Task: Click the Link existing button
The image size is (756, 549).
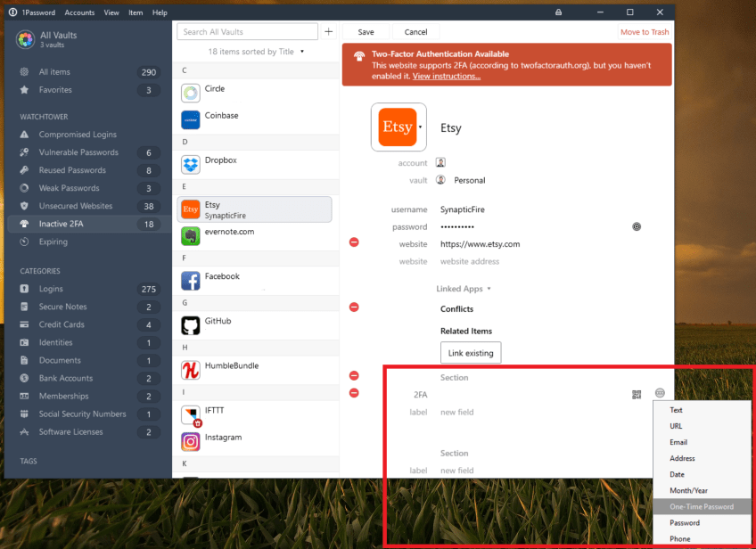Action: 471,353
